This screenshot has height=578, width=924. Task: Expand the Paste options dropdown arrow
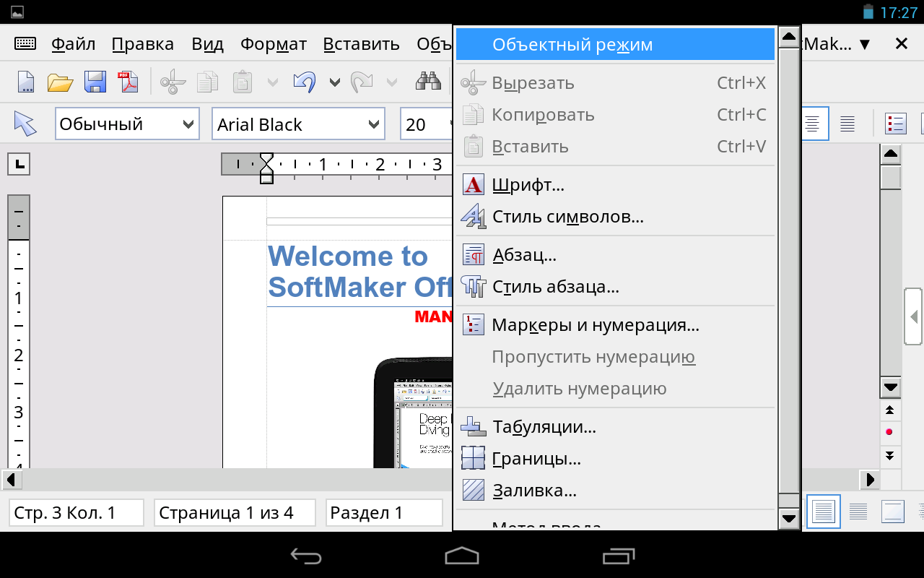[273, 82]
